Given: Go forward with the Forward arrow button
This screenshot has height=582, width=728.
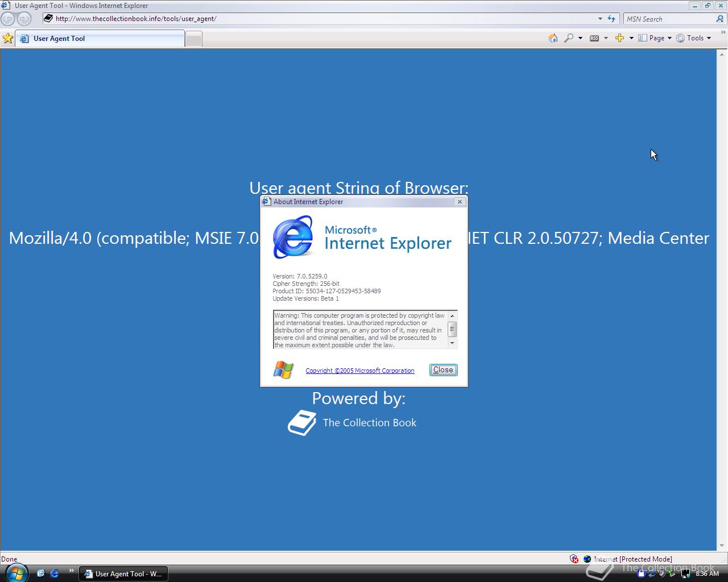Looking at the screenshot, I should [23, 19].
